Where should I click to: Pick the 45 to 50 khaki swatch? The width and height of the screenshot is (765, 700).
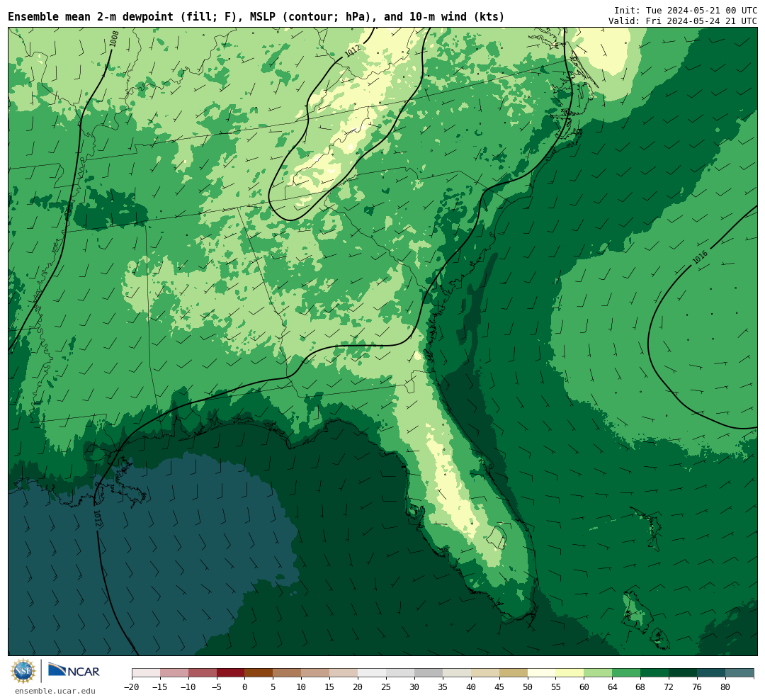coord(514,673)
